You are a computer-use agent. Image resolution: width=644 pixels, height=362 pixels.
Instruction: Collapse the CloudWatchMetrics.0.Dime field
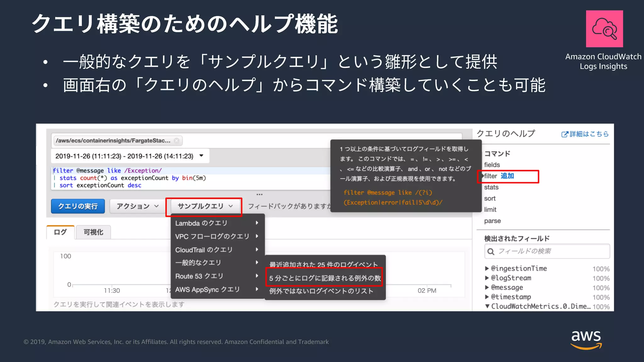487,306
